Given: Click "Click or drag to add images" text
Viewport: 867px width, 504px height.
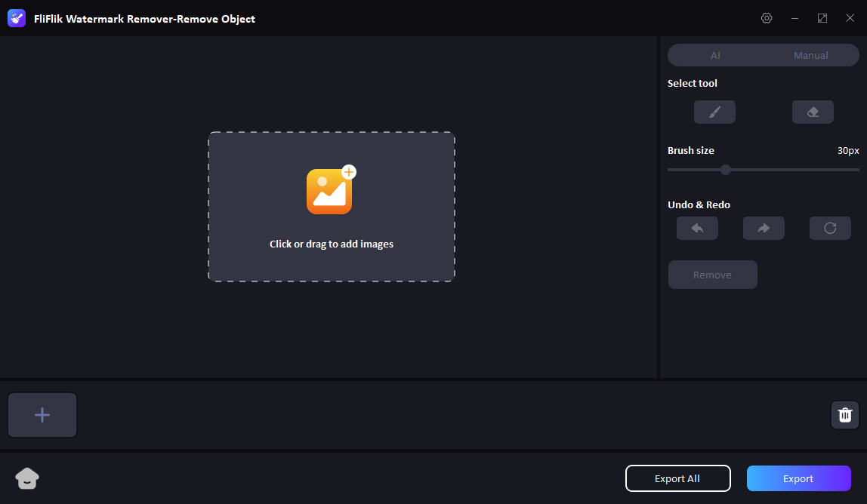Looking at the screenshot, I should [x=332, y=244].
